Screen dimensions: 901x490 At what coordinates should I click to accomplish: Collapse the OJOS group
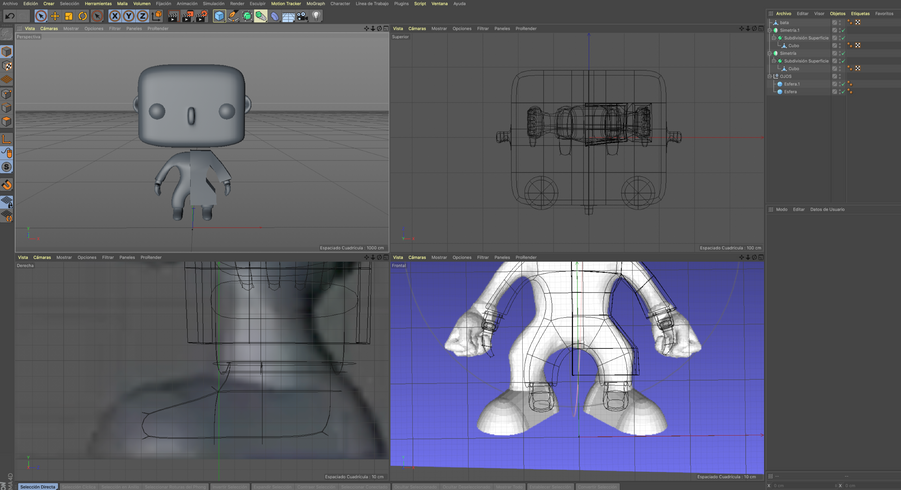(x=770, y=76)
